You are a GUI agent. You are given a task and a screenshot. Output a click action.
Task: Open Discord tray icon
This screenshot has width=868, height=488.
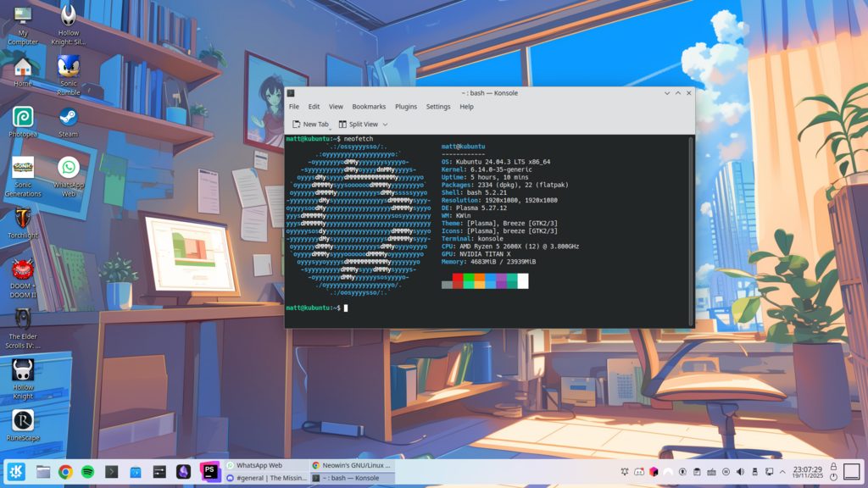pyautogui.click(x=639, y=472)
